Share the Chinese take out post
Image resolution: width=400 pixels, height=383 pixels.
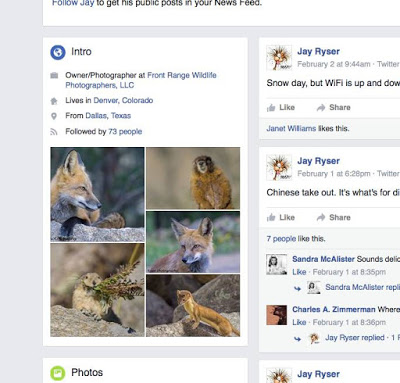click(x=333, y=217)
